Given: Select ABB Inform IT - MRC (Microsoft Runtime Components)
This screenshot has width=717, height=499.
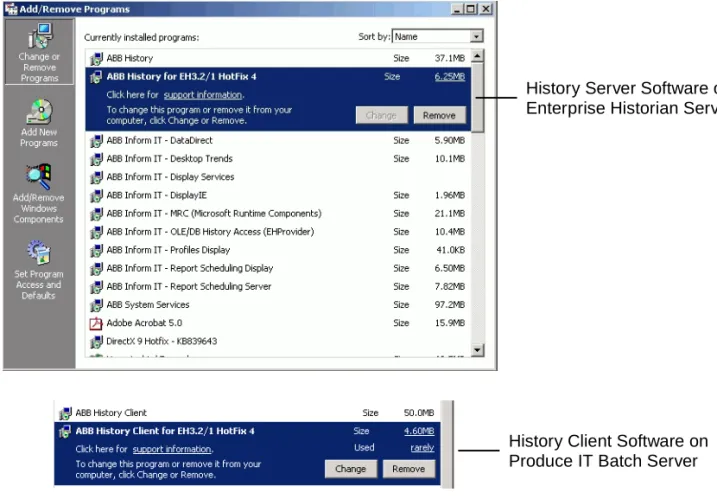Looking at the screenshot, I should pyautogui.click(x=278, y=214).
